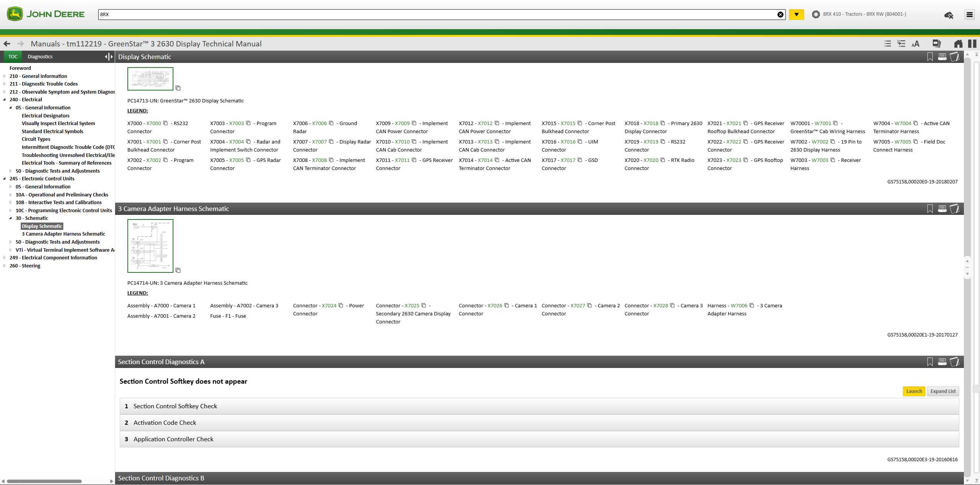Open the yellow search dropdown arrow
The height and width of the screenshot is (485, 980).
(x=797, y=15)
